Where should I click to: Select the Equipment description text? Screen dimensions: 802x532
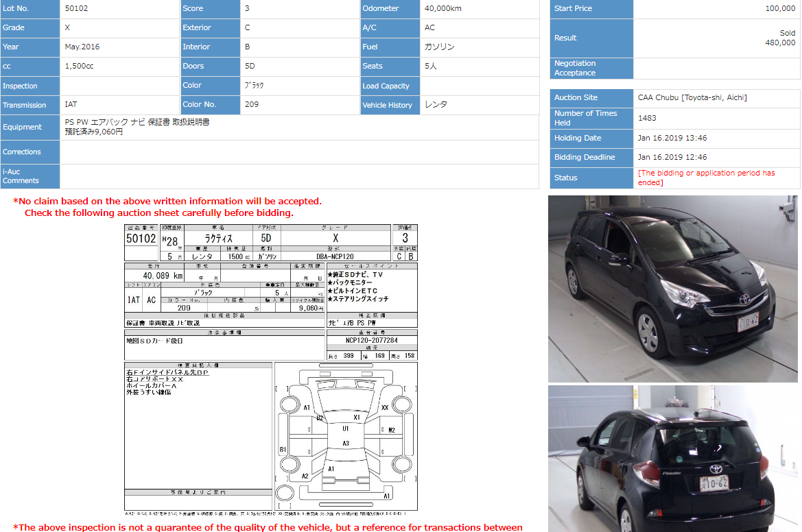click(x=137, y=127)
